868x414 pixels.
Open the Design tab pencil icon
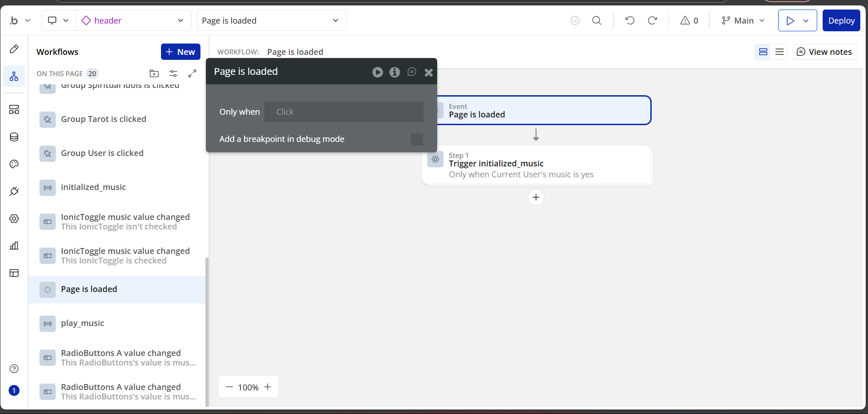tap(14, 49)
